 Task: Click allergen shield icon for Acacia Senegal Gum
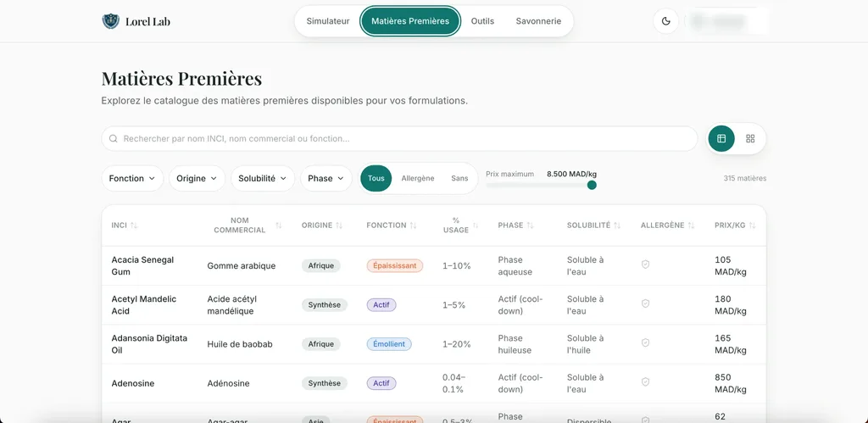645,264
